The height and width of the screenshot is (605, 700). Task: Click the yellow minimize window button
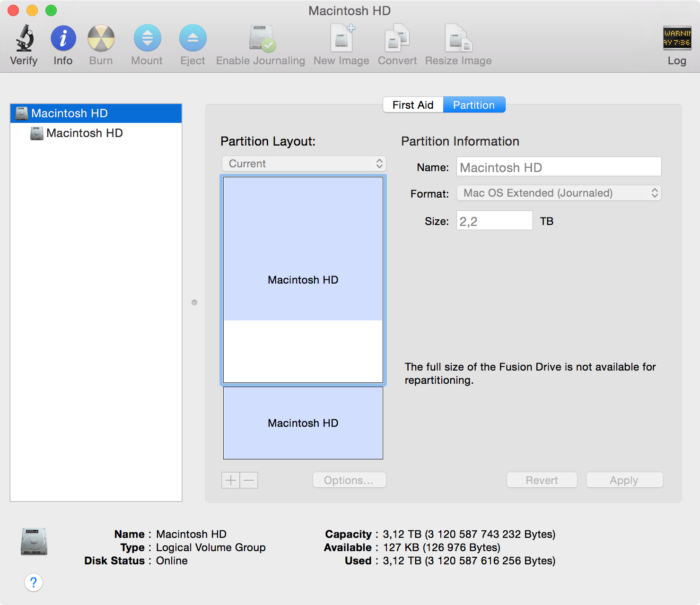(x=32, y=10)
